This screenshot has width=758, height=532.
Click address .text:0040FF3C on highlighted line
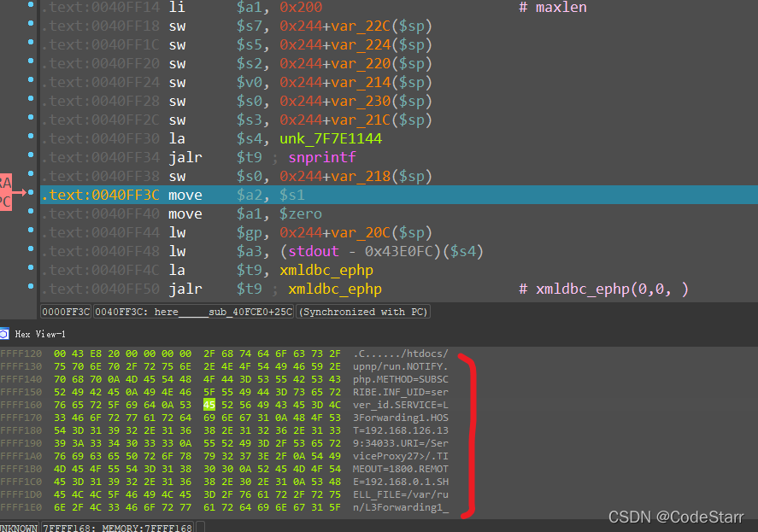(x=101, y=196)
